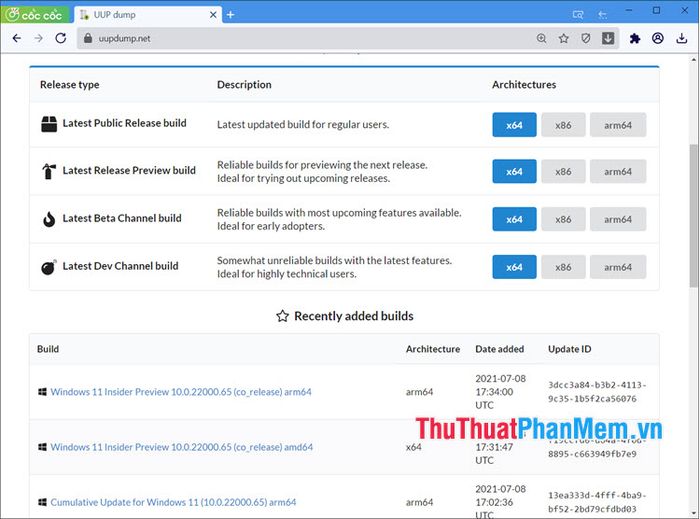Click the back-arrow icon in title bar
Screen dimensions: 700x519
(x=602, y=15)
